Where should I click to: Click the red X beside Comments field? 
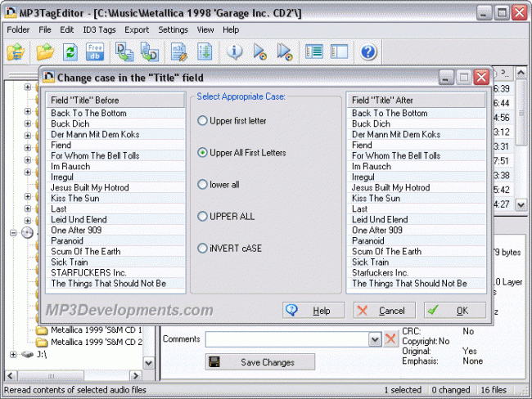pyautogui.click(x=390, y=338)
